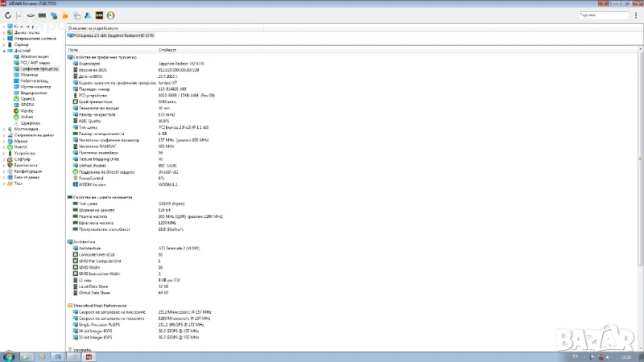Open the Windows Start button
Screen dimensions: 644x362
(9, 356)
